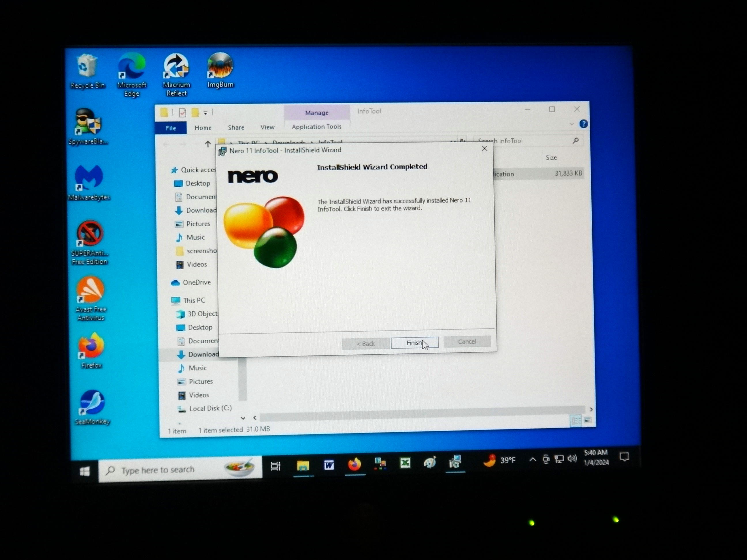Select Videos under Quick access
The image size is (747, 560).
click(x=191, y=264)
